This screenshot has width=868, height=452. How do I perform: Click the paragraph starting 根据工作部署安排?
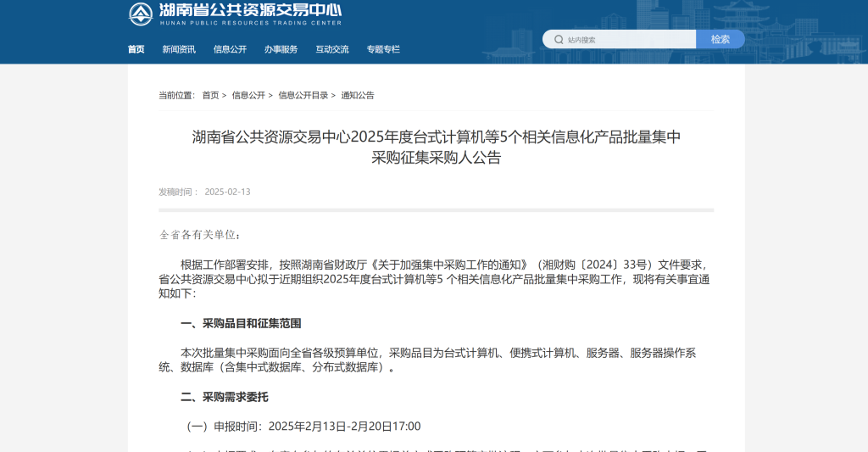435,279
